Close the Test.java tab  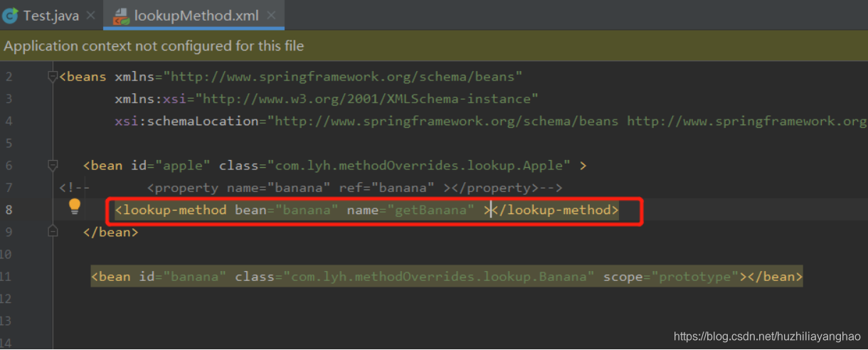[90, 15]
